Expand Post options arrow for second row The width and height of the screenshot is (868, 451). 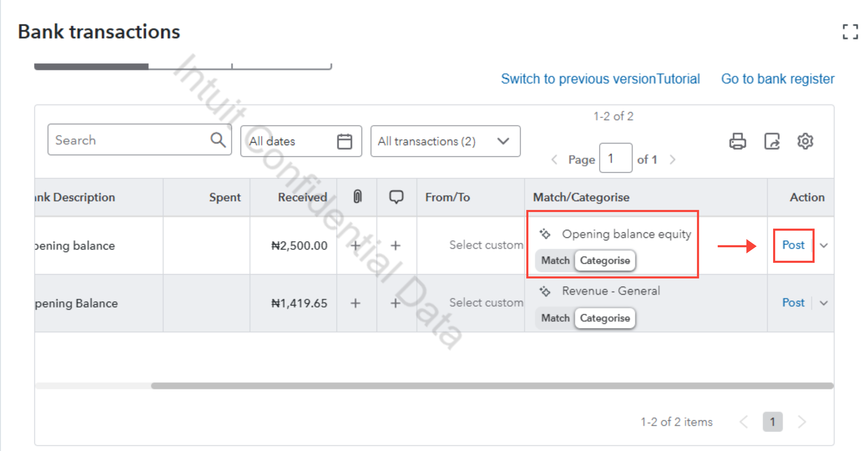point(824,303)
